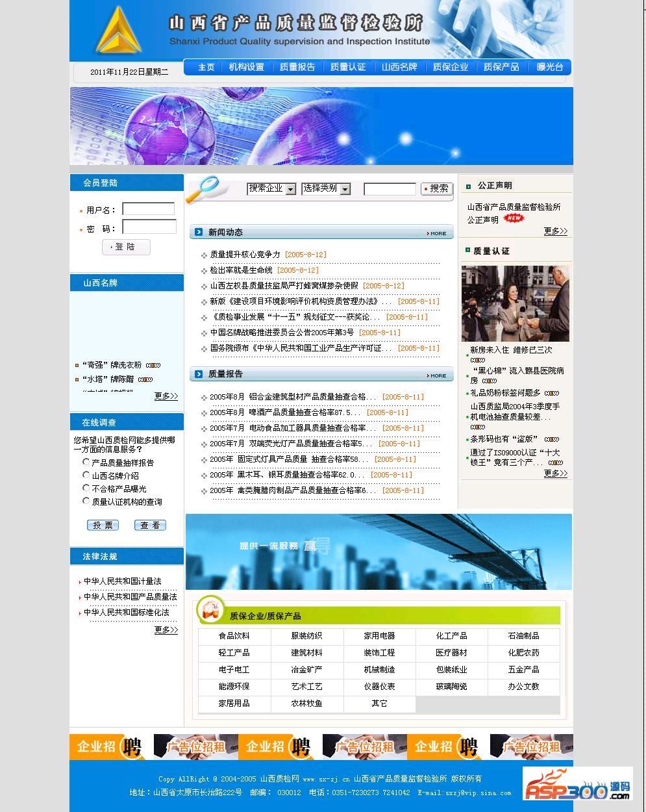This screenshot has height=812, width=646.
Task: Open news 检出率就是生命线
Action: [x=241, y=270]
